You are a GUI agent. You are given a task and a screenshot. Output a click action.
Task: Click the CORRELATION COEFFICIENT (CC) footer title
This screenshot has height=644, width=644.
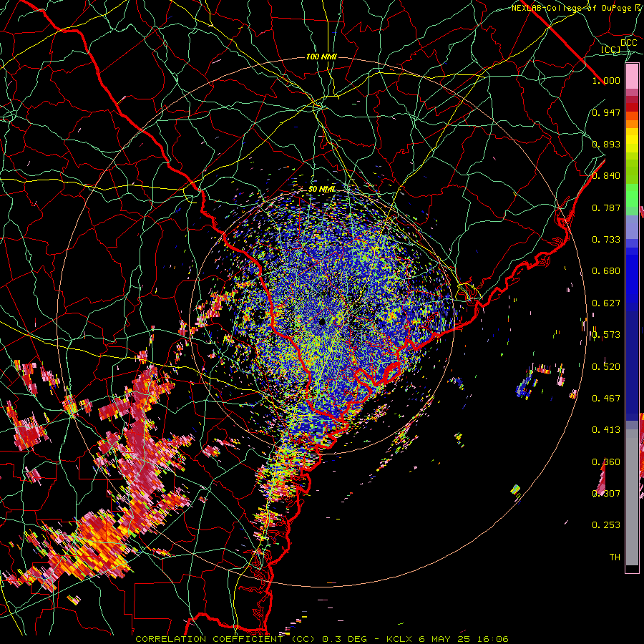click(225, 639)
